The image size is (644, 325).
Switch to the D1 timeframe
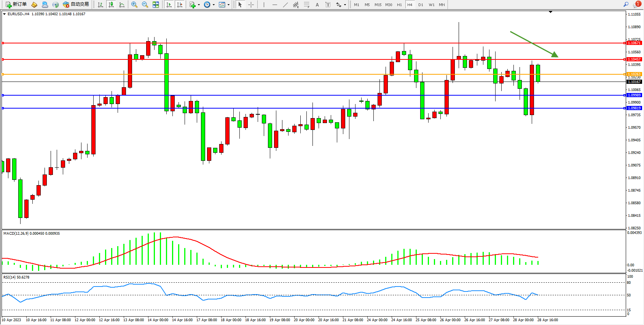(421, 5)
